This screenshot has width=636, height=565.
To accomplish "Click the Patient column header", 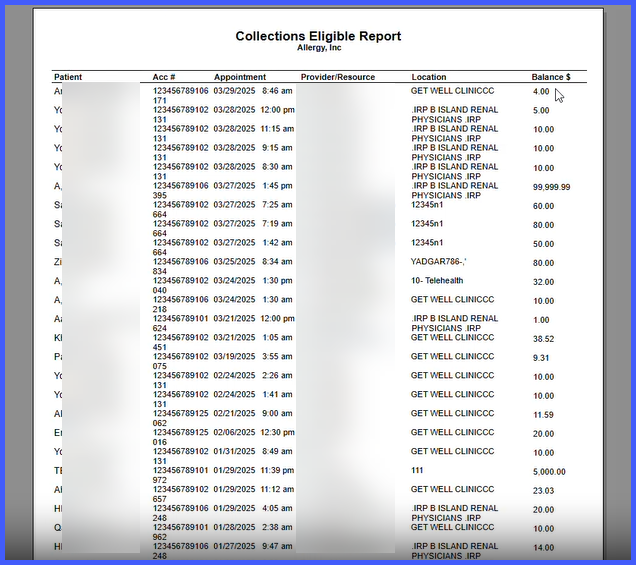I will [x=68, y=77].
